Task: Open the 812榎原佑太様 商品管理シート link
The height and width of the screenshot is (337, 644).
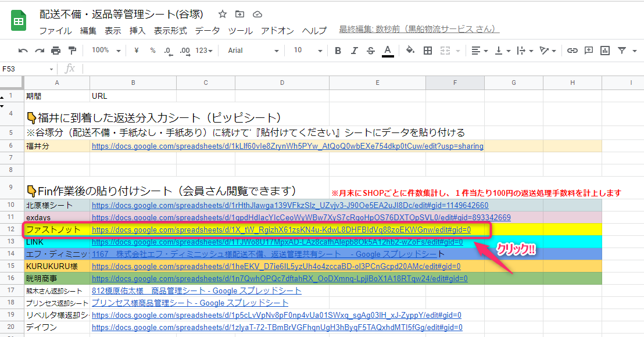Action: 196,291
